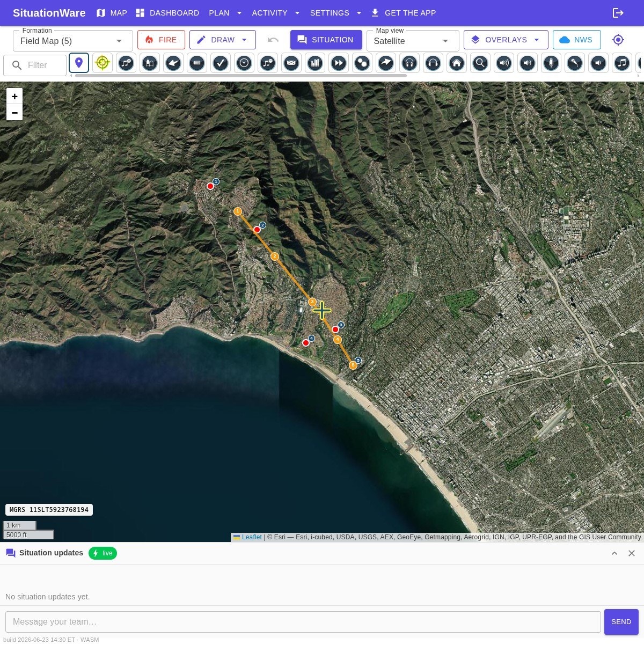Select the house marker icon
The image size is (644, 645).
pos(457,63)
